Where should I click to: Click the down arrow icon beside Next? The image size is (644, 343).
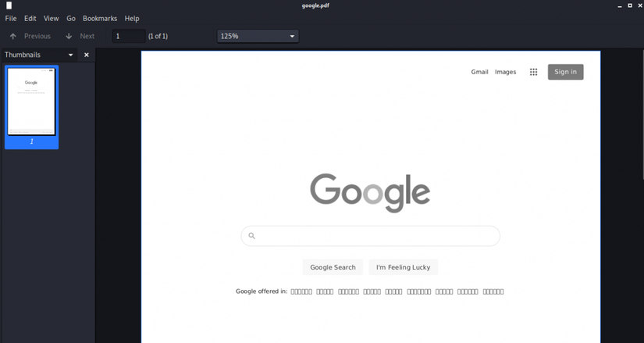(x=69, y=36)
